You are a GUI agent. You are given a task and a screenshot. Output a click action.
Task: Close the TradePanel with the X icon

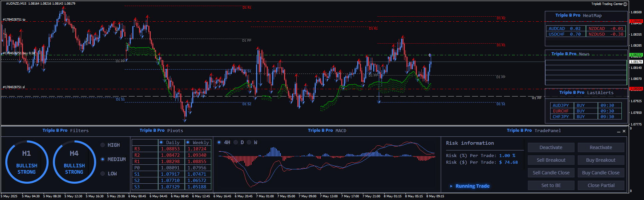coord(624,131)
